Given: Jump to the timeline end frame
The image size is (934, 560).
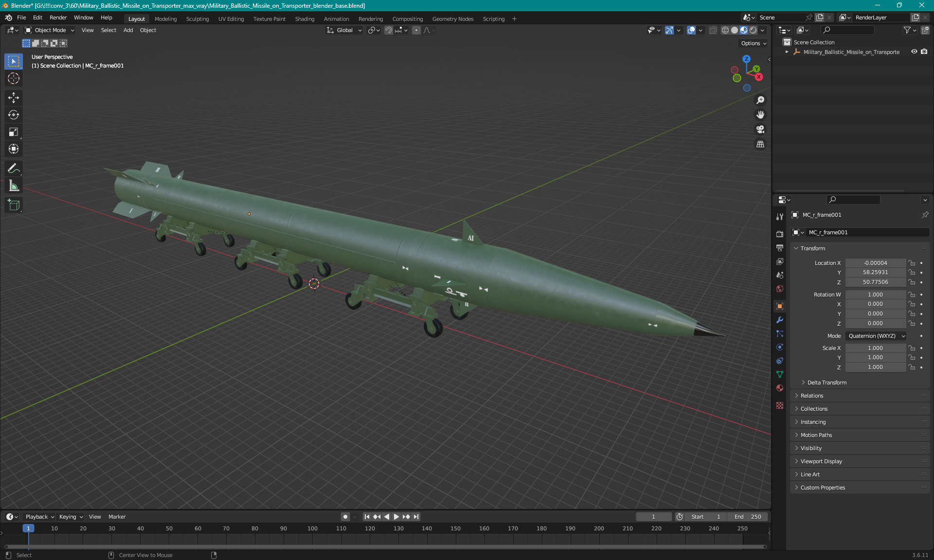Looking at the screenshot, I should point(416,517).
